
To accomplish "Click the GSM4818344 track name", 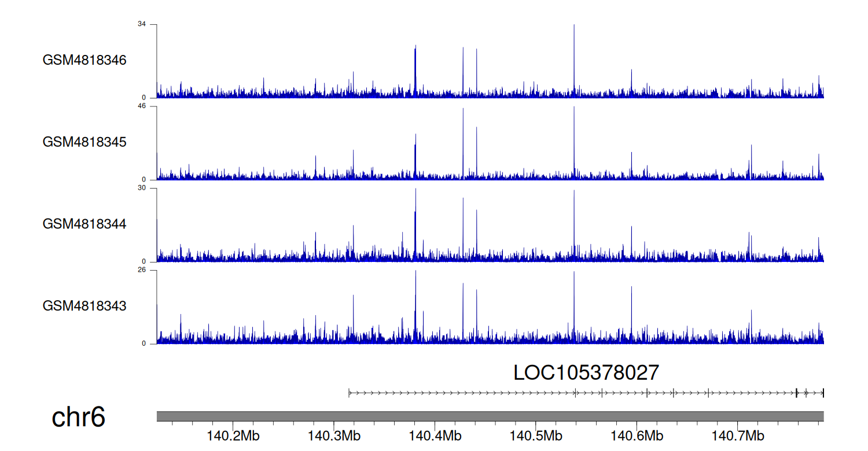I will pyautogui.click(x=84, y=223).
